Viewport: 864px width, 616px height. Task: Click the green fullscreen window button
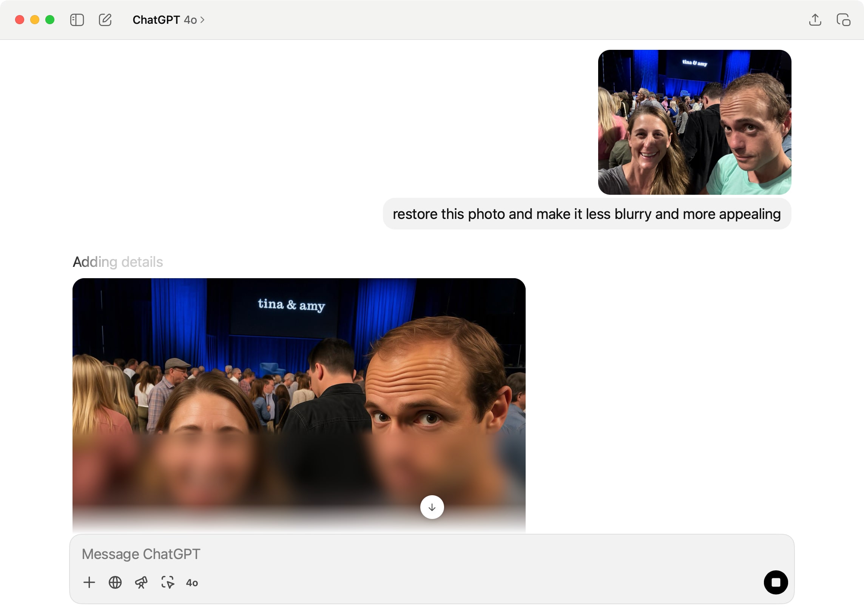point(50,20)
